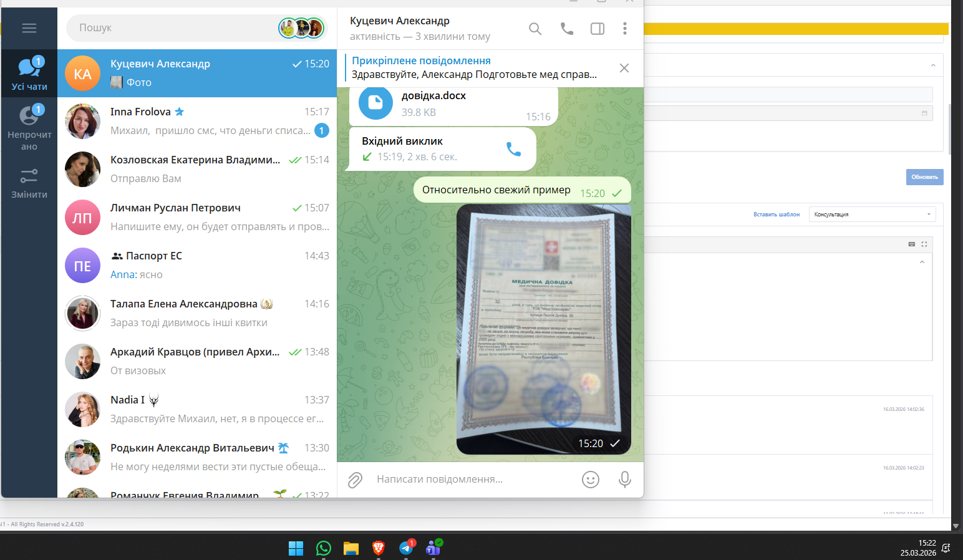Download the довідка.docx file icon
This screenshot has width=963, height=560.
tap(375, 102)
